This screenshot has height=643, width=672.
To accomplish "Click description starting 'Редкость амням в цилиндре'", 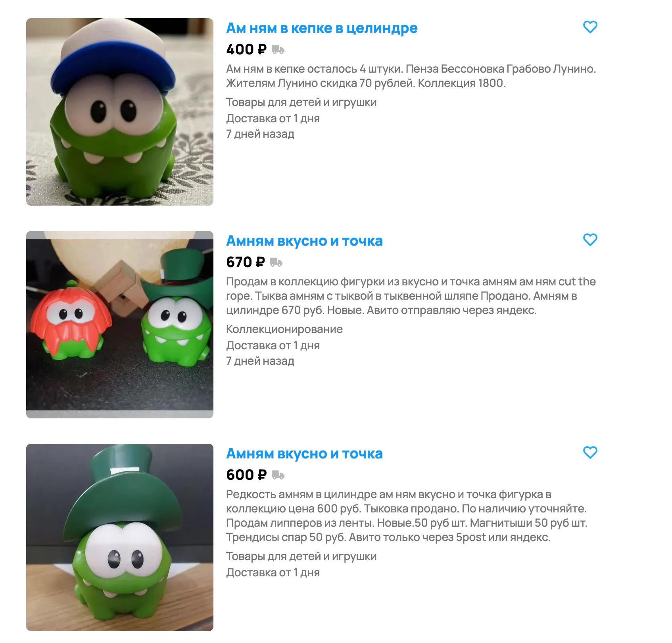I will tap(407, 516).
